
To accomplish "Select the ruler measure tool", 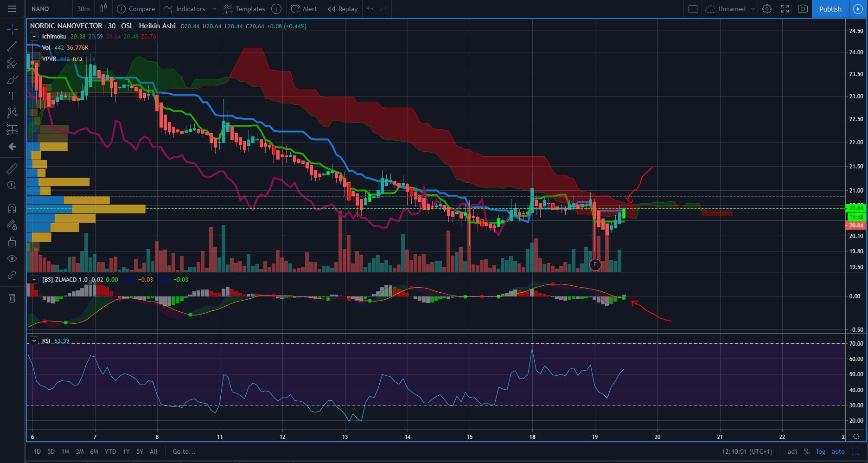I will (12, 168).
